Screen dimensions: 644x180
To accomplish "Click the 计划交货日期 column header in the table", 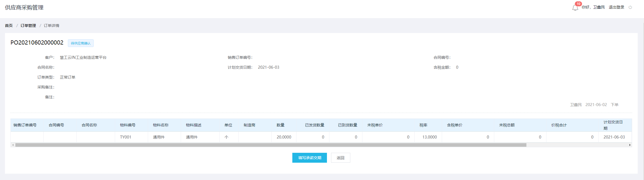I will pos(613,125).
